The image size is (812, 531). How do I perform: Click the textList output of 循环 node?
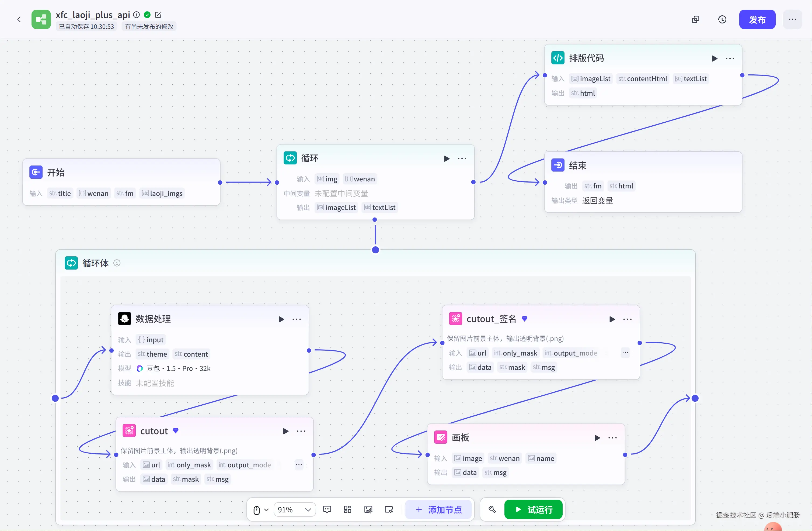coord(379,207)
